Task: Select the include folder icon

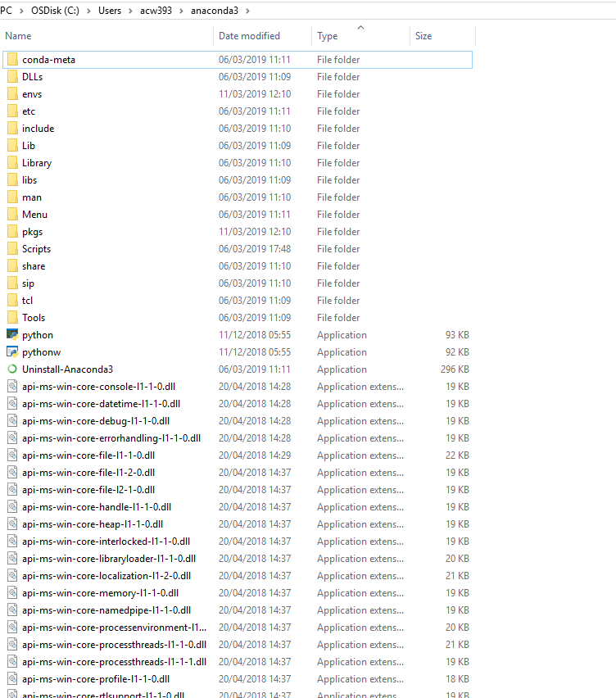Action: (12, 129)
